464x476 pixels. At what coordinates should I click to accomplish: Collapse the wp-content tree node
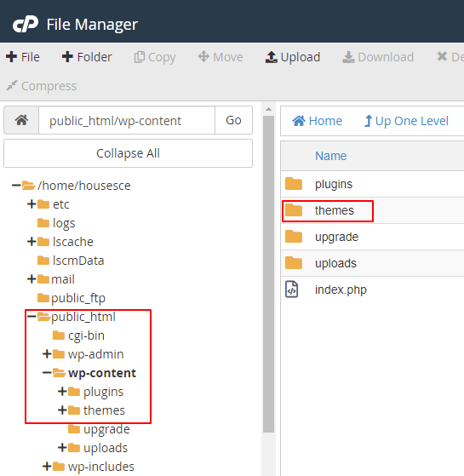click(47, 373)
